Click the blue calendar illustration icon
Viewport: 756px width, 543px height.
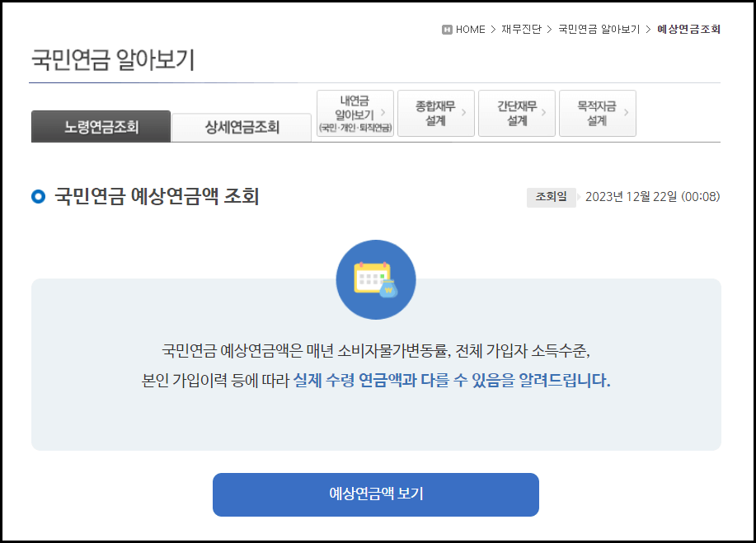(375, 279)
